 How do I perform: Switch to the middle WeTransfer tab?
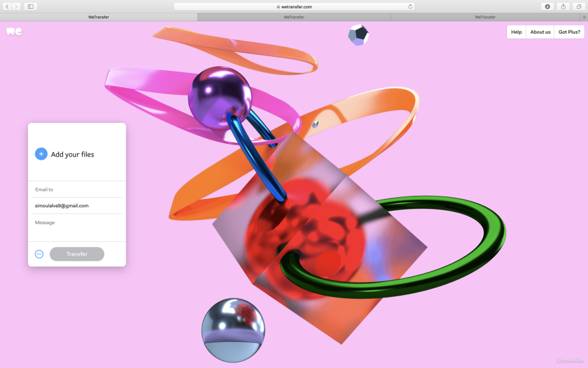(x=294, y=17)
